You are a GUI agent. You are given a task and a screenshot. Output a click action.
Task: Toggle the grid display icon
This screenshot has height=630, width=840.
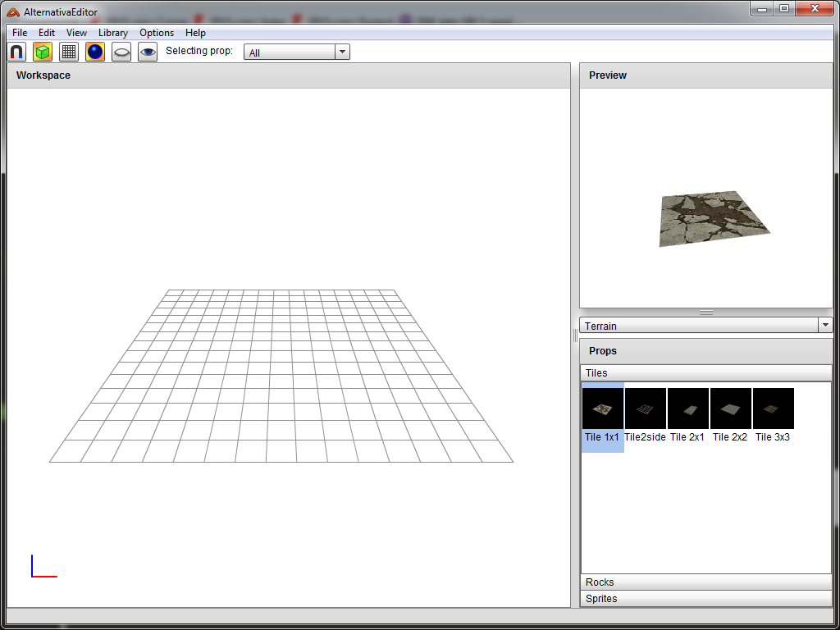pos(69,52)
